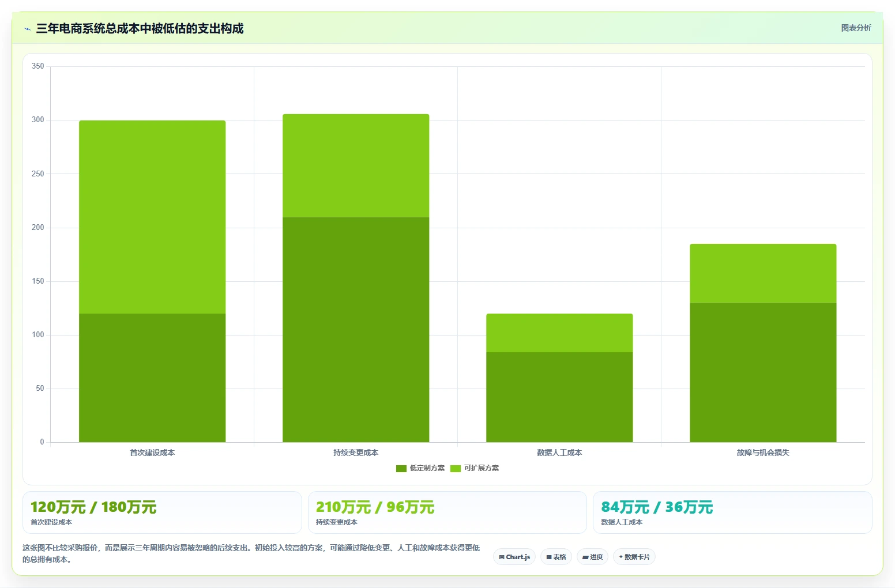Open the 210万元 / 96万元 stat card
The image size is (895, 588).
pyautogui.click(x=447, y=512)
